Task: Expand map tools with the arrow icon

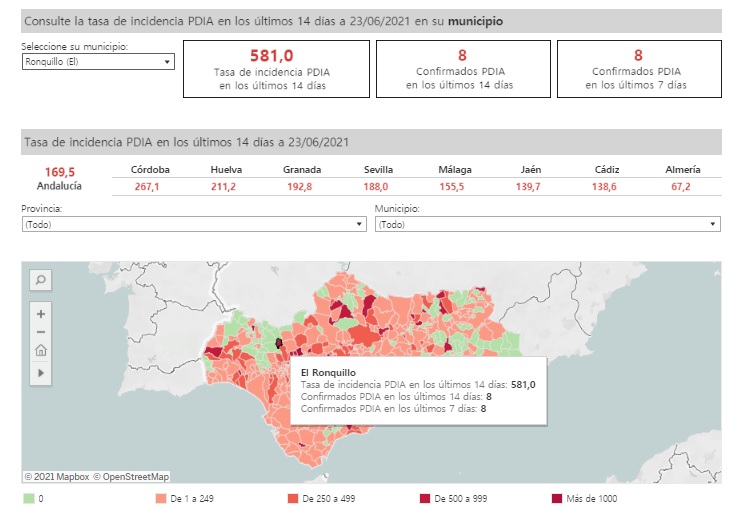Action: pos(41,372)
